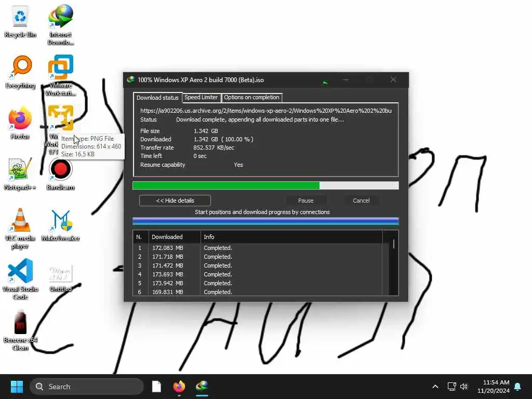Open Visual Studio Code desktop shortcut

[x=20, y=279]
